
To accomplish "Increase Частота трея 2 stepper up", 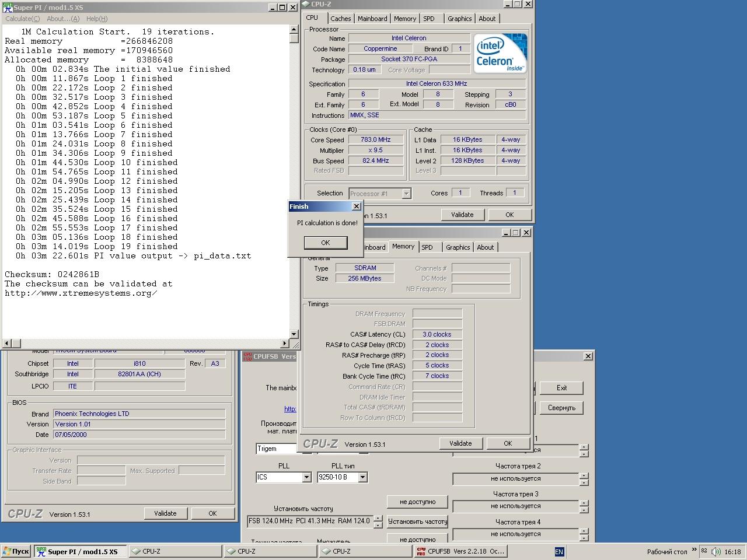I will [584, 475].
